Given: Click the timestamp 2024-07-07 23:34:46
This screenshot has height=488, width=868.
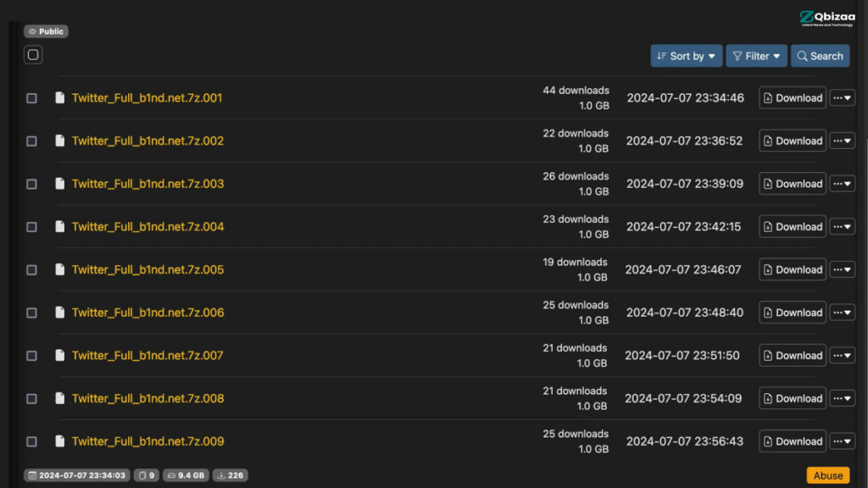Looking at the screenshot, I should [685, 98].
